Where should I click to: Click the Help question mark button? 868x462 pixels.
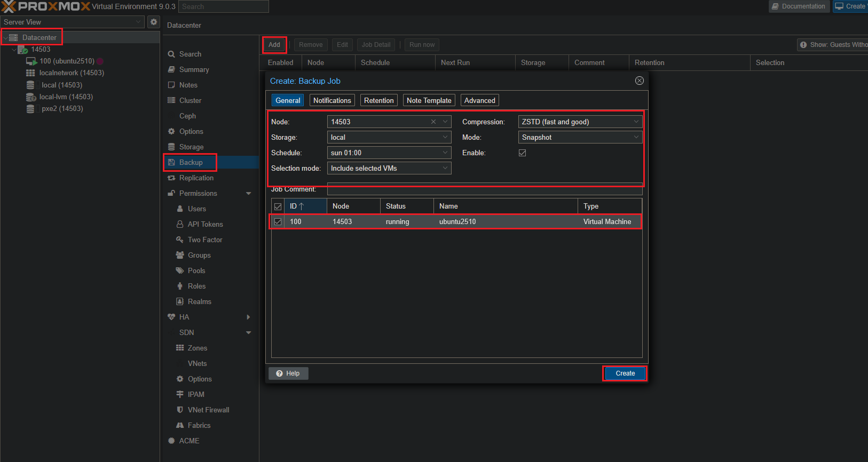[x=288, y=373]
